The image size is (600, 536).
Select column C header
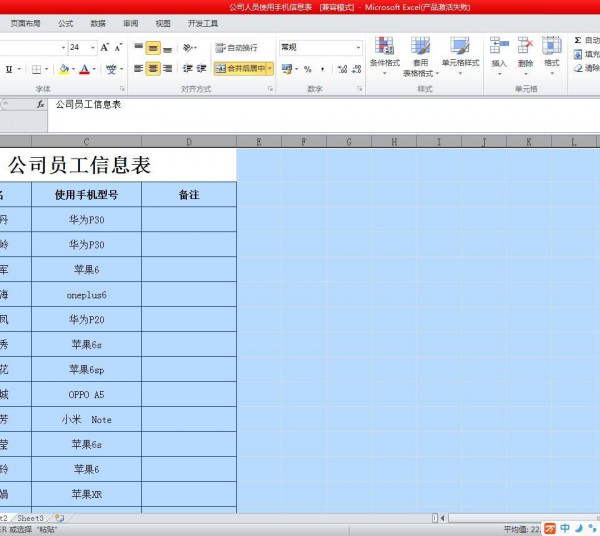(86, 142)
